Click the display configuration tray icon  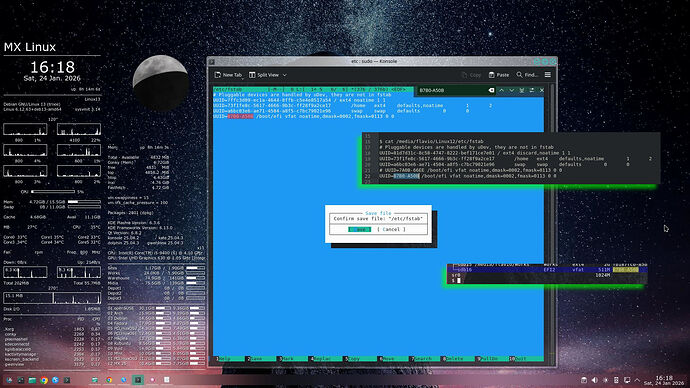[627, 380]
